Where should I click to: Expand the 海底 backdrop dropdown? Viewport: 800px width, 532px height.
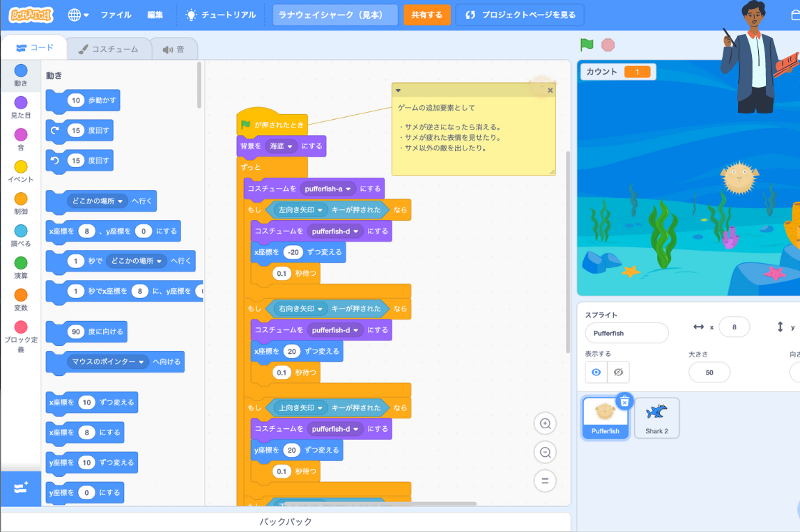click(x=282, y=146)
